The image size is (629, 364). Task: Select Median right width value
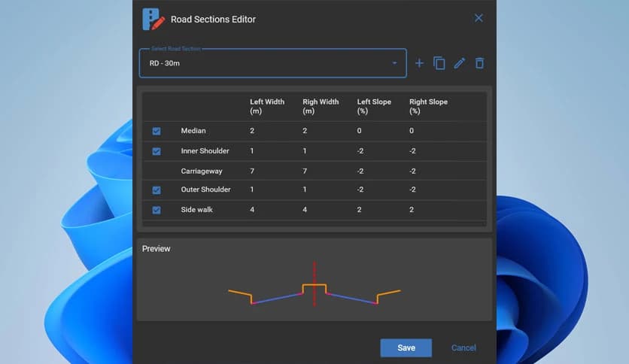click(x=305, y=131)
